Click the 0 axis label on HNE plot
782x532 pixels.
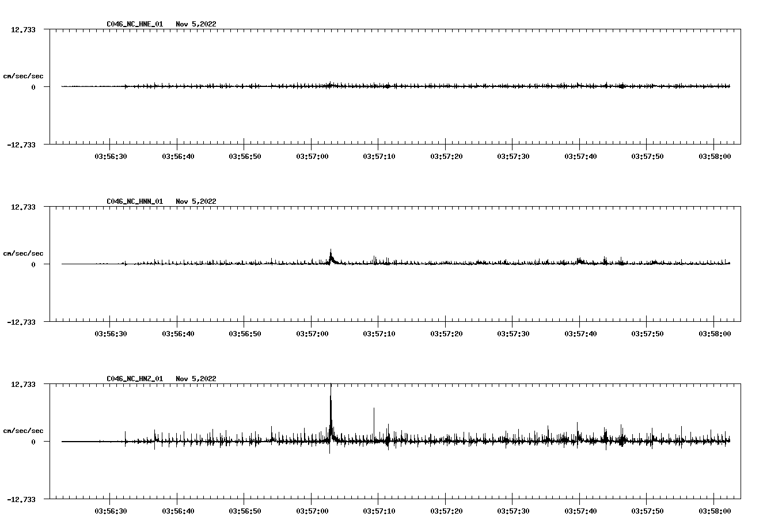(x=33, y=88)
